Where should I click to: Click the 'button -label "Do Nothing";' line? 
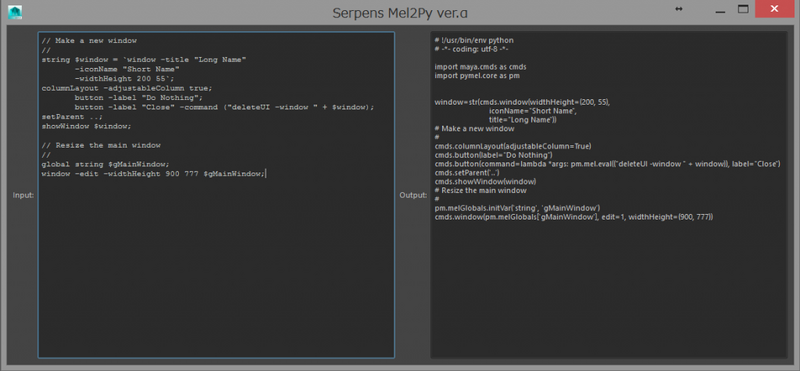(x=139, y=97)
